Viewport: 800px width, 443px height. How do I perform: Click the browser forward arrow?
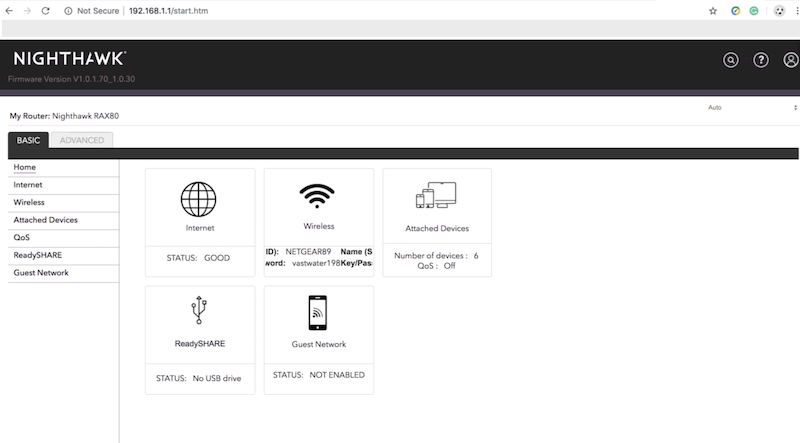27,11
